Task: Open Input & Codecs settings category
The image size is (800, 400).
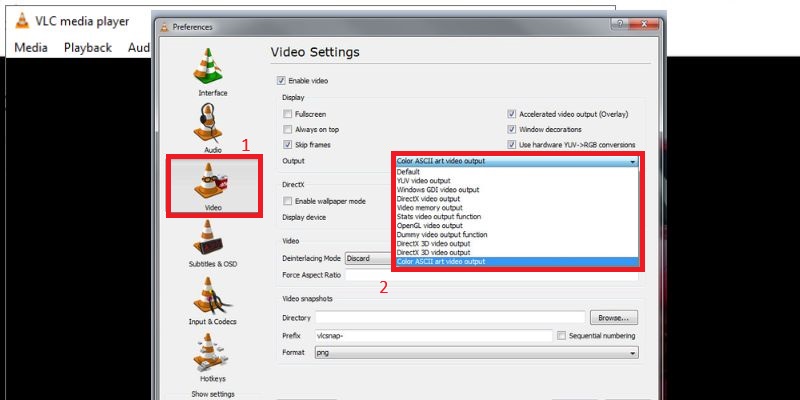Action: tap(213, 301)
